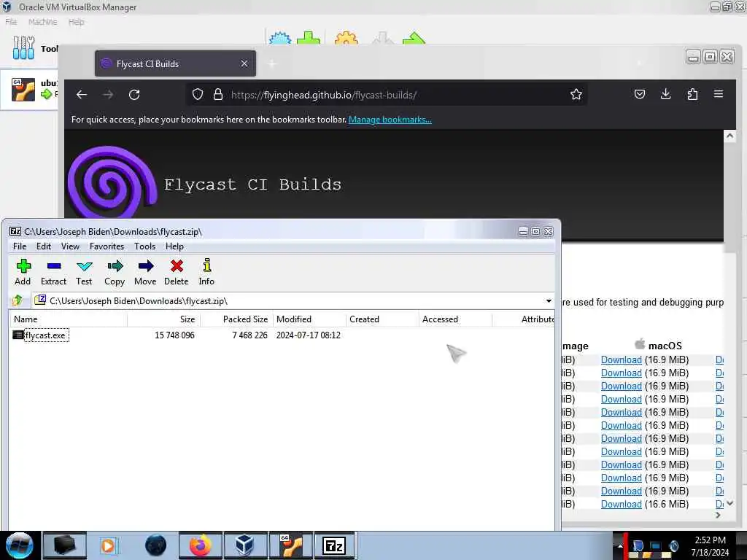
Task: Close the Flycast CI Builds tab
Action: (x=244, y=63)
